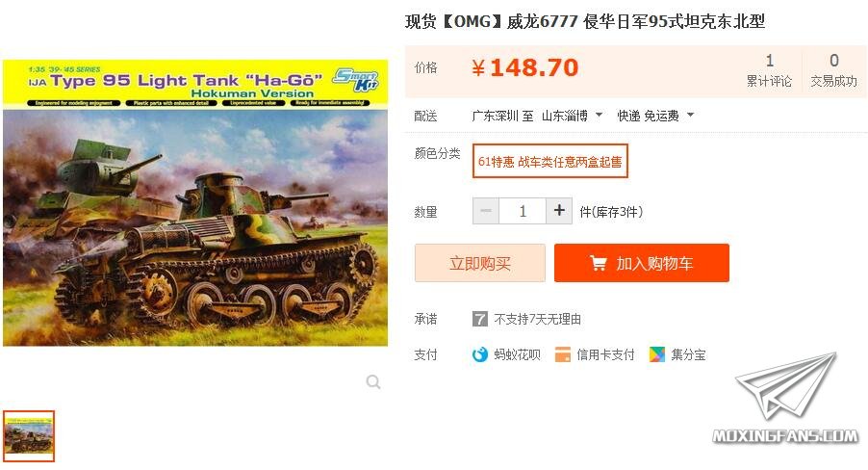
Task: Expand the 山东淄博 destination dropdown
Action: (x=573, y=116)
